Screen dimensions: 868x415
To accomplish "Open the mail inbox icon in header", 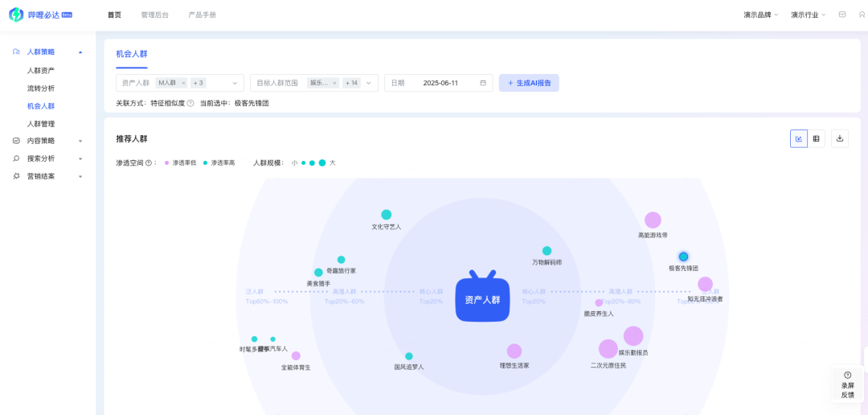I will pos(842,14).
